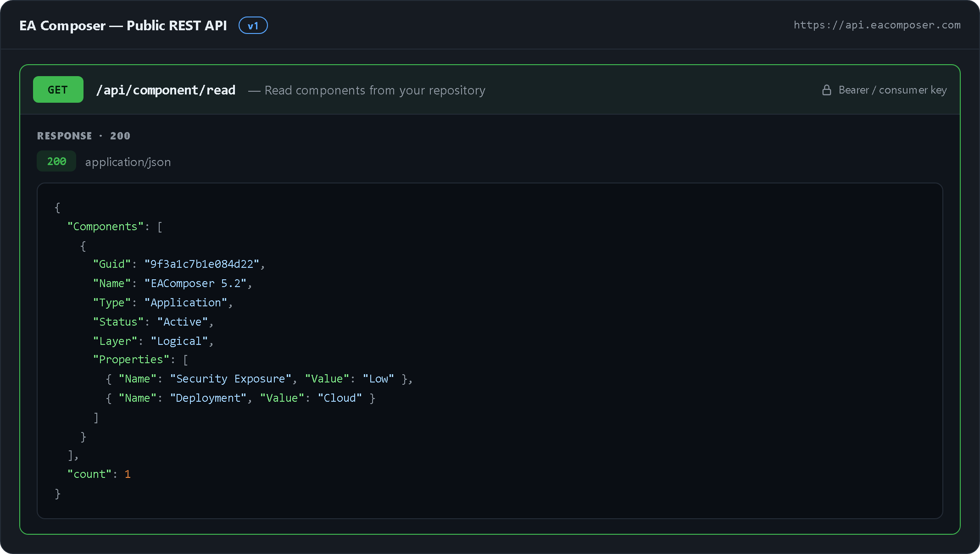
Task: Open the https://api.eacomposer.com base URL
Action: [877, 25]
